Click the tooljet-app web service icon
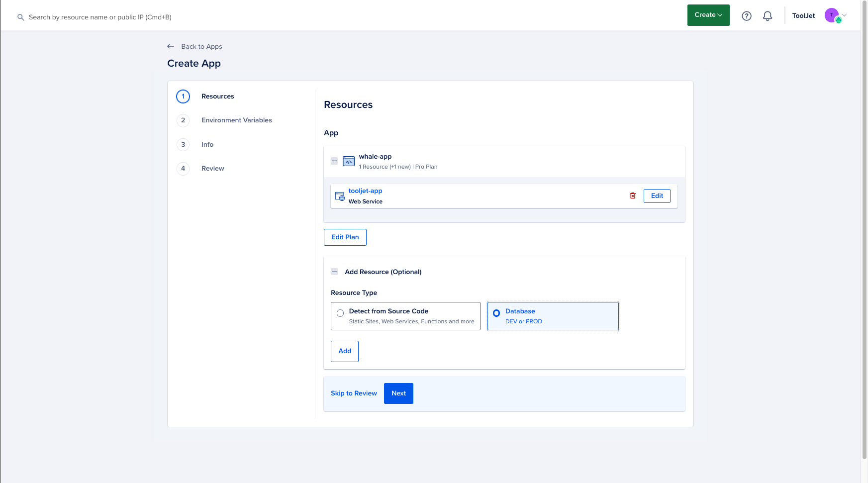The image size is (868, 483). 340,196
